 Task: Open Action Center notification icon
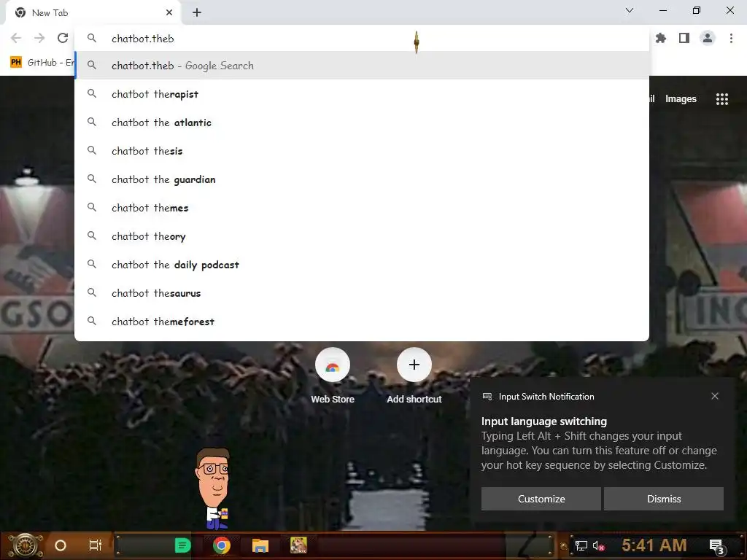(716, 546)
